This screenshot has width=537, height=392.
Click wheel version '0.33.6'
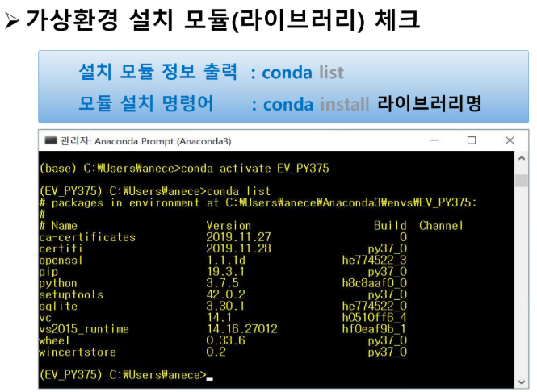(x=225, y=340)
